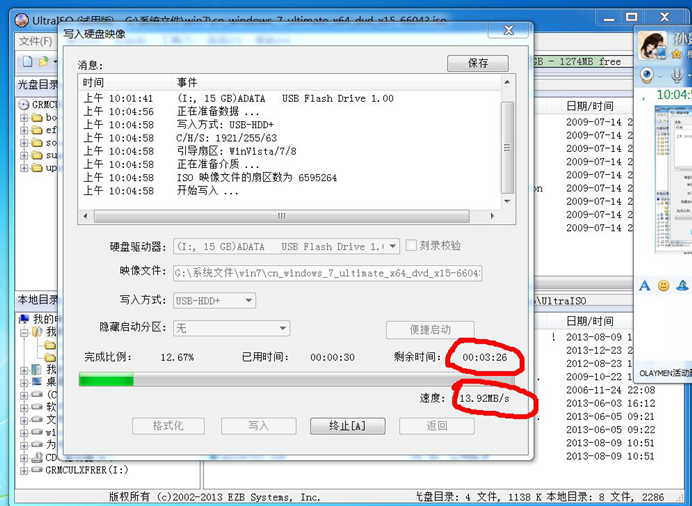Click the 返回 button
The image size is (692, 506).
(437, 426)
